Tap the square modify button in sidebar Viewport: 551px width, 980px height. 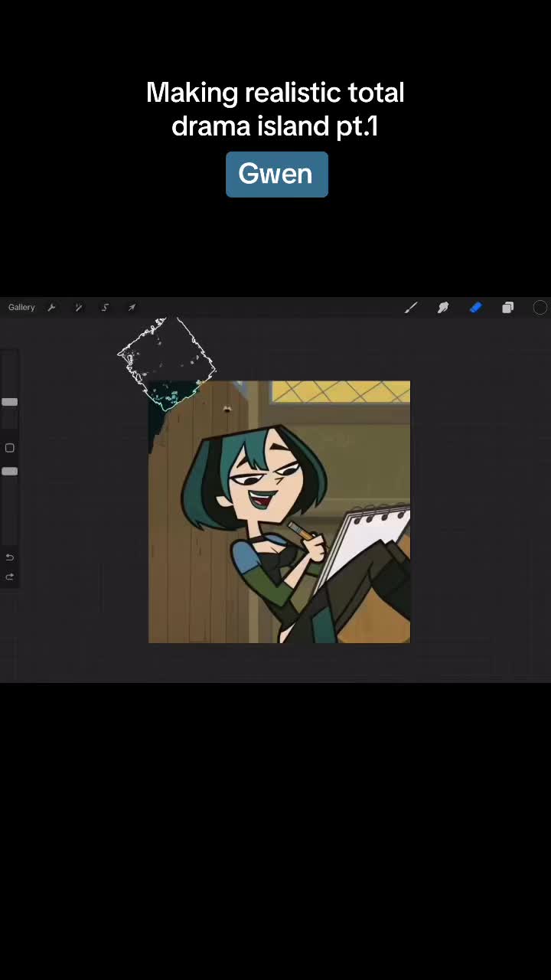click(x=9, y=448)
